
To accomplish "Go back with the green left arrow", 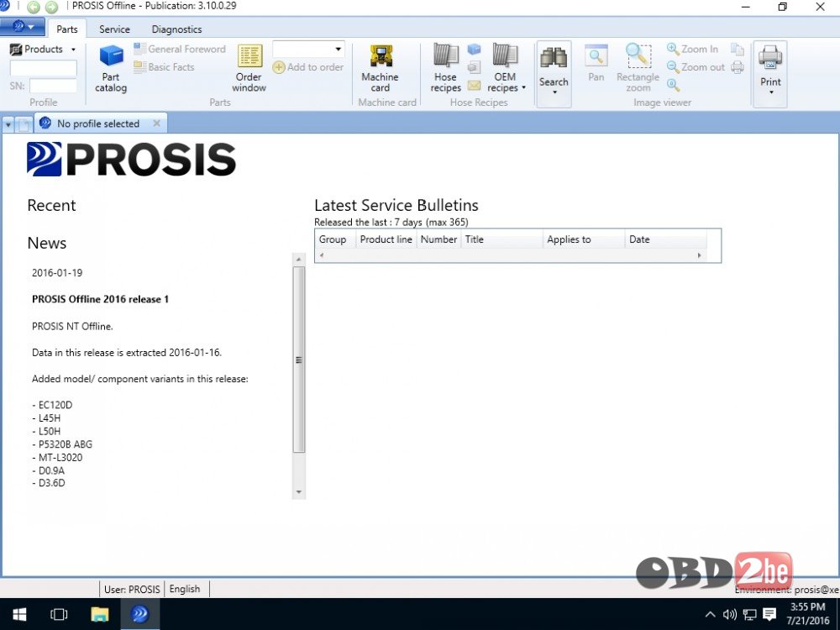I will click(34, 7).
